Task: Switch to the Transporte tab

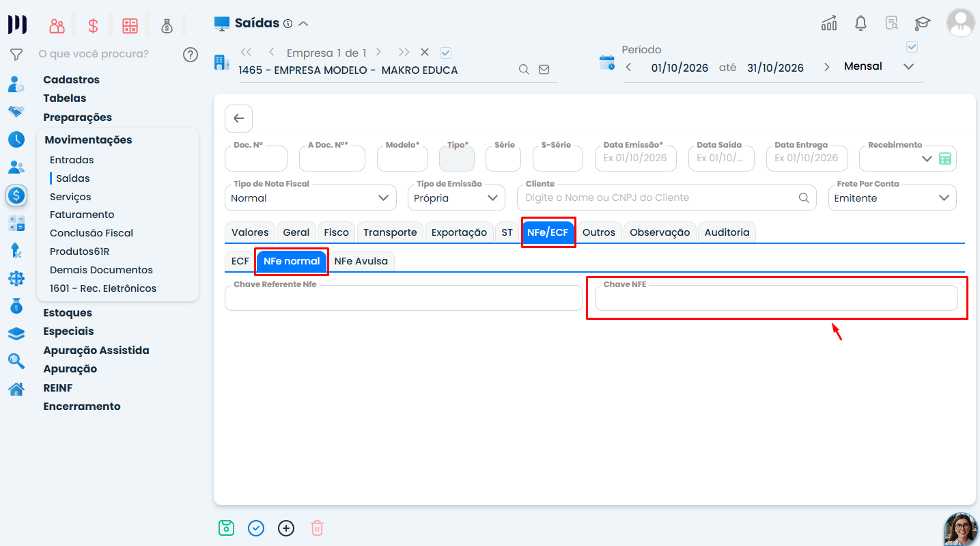Action: pyautogui.click(x=390, y=232)
